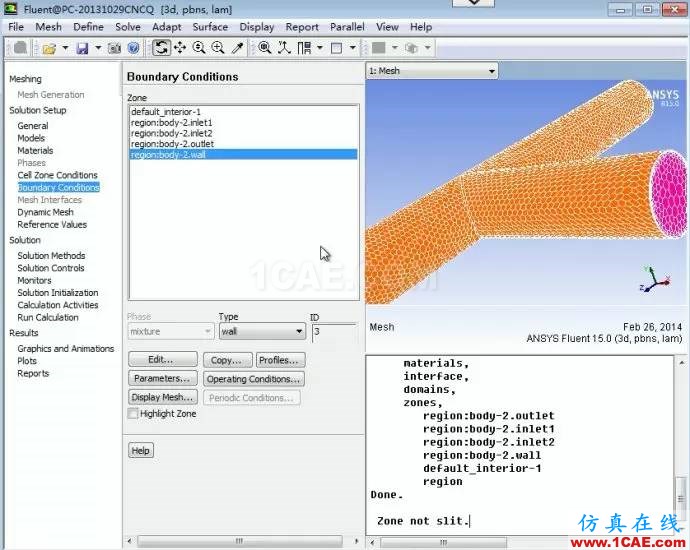Click the graphics window layout icon
This screenshot has width=690, height=550.
[x=337, y=48]
